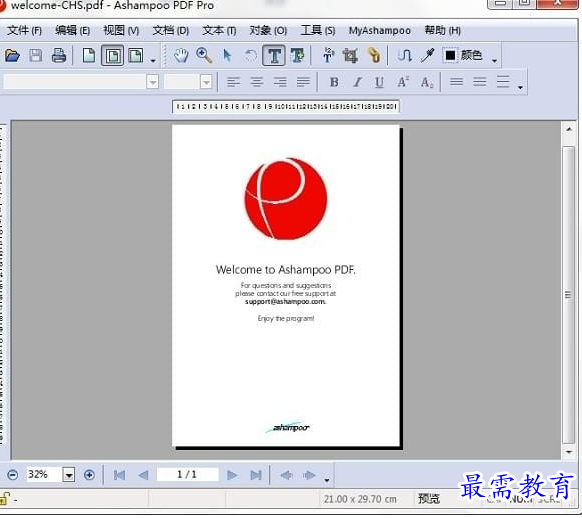
Task: Open the 文件 (F) menu
Action: [x=24, y=30]
